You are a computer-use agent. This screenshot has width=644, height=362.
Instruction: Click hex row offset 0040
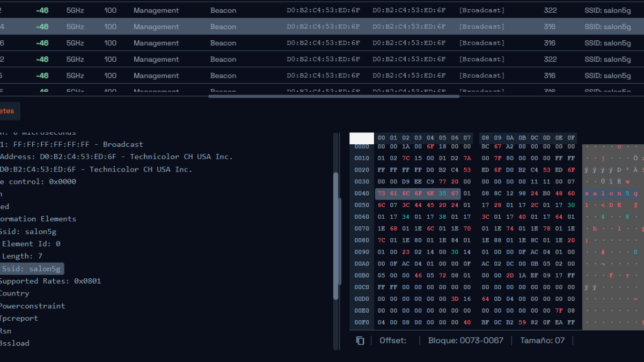(362, 194)
